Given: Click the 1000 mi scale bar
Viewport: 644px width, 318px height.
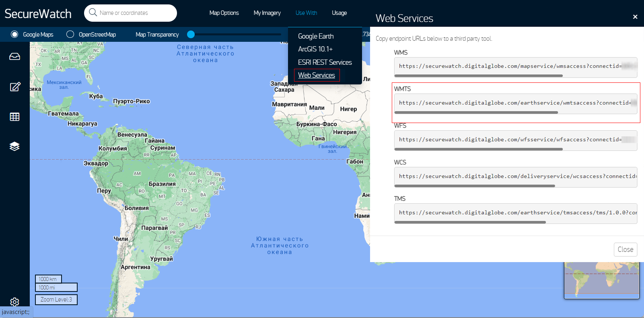Looking at the screenshot, I should 56,287.
